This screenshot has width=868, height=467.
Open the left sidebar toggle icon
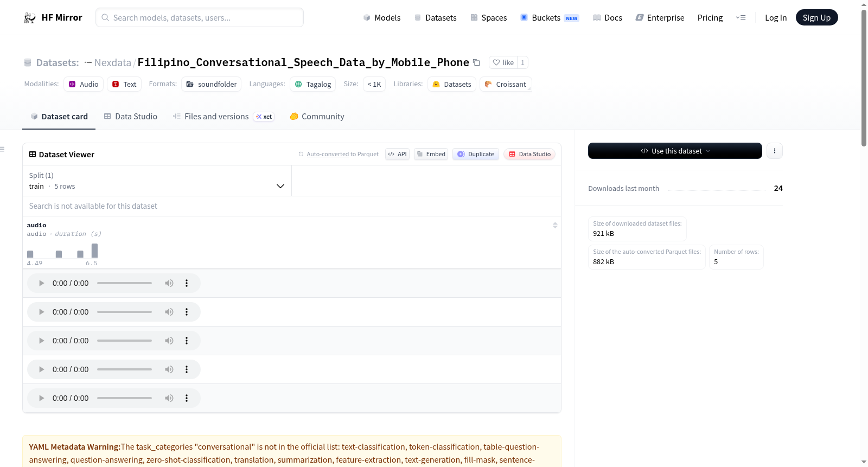(x=2, y=149)
